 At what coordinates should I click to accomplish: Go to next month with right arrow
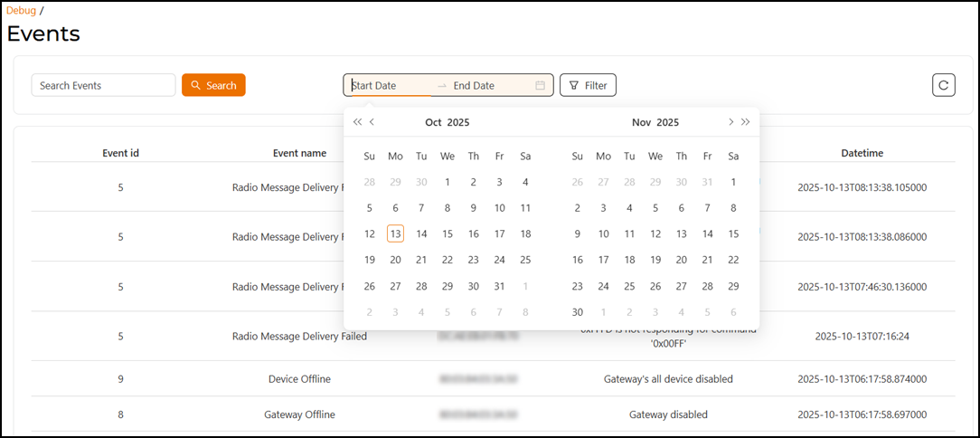pos(730,122)
